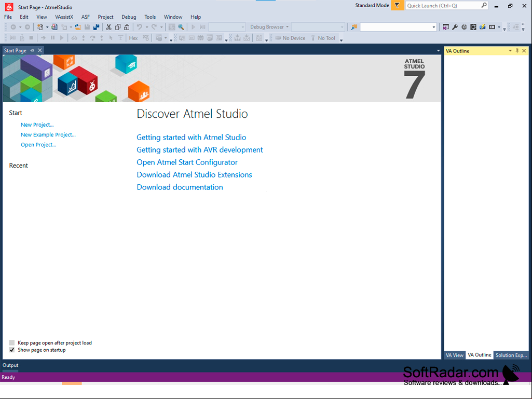
Task: Click the Other Windows toolbar icon
Action: coord(492,27)
